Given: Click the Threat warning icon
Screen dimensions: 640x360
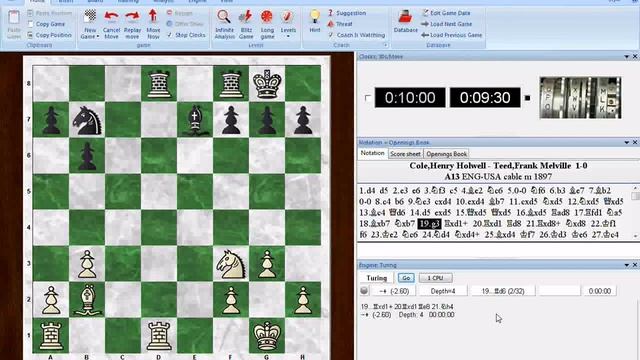Looking at the screenshot, I should (x=331, y=24).
